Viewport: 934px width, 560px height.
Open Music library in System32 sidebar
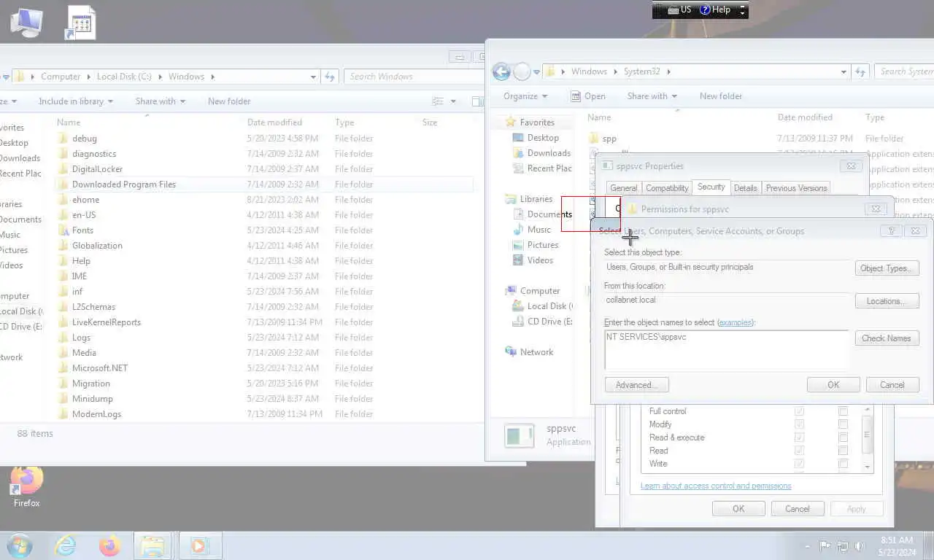point(539,230)
